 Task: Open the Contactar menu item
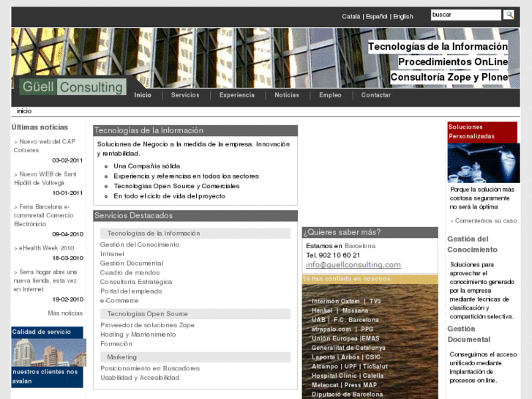tap(376, 95)
